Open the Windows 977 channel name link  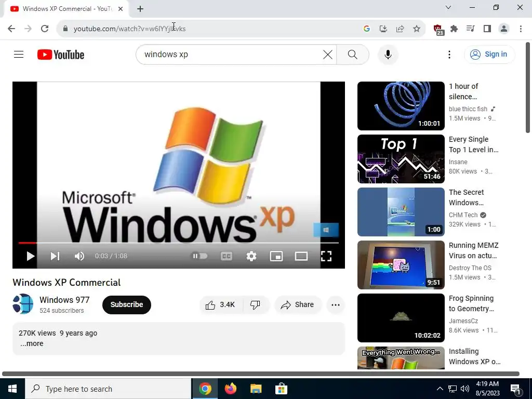(64, 300)
